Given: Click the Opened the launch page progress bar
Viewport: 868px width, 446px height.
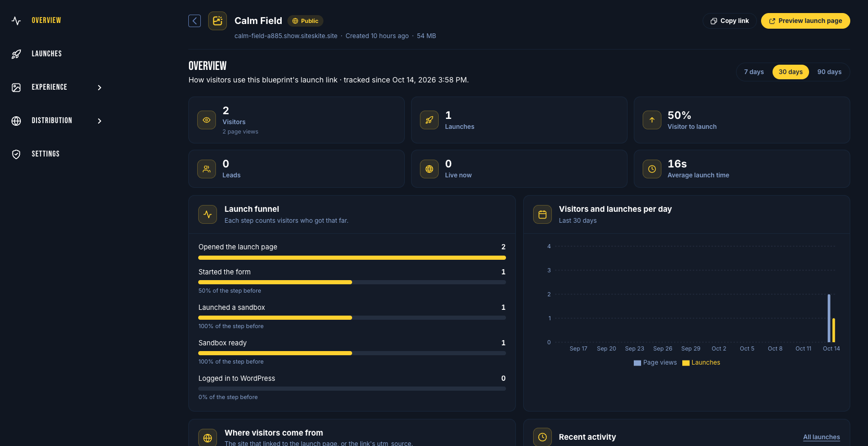Looking at the screenshot, I should 352,258.
